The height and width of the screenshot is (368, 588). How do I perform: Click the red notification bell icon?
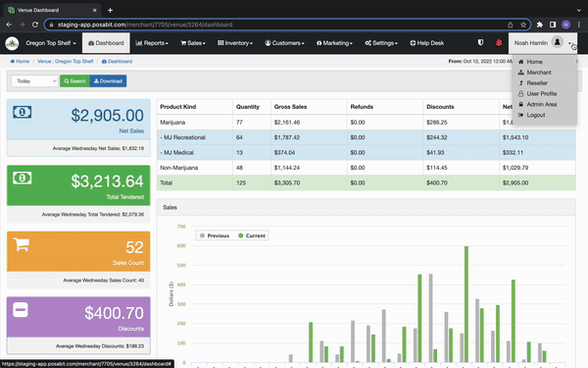click(499, 43)
